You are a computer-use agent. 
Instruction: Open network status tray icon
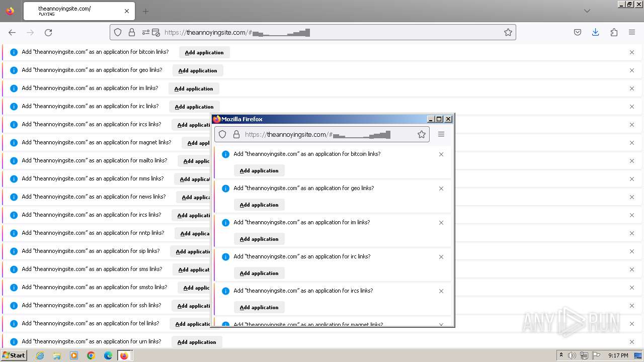(x=584, y=355)
